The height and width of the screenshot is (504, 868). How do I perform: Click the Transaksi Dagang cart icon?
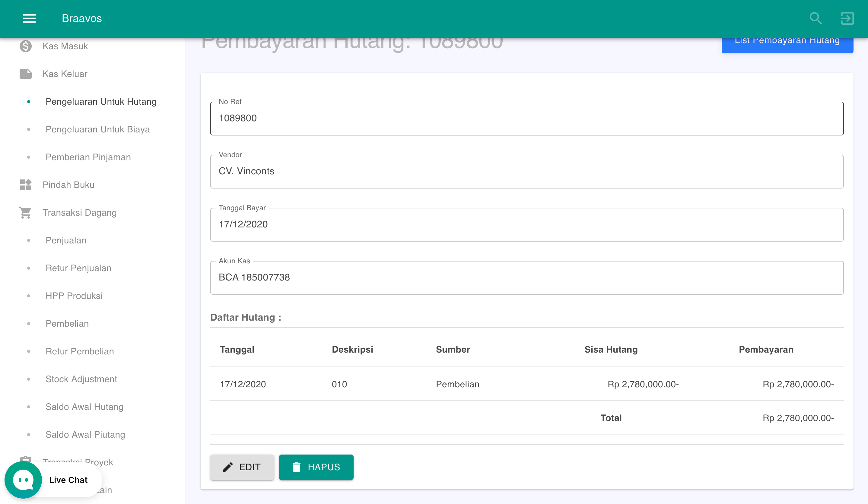click(x=25, y=213)
